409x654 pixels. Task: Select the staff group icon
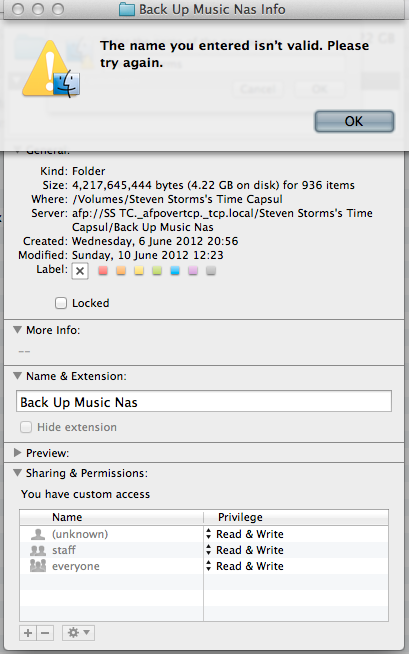38,551
